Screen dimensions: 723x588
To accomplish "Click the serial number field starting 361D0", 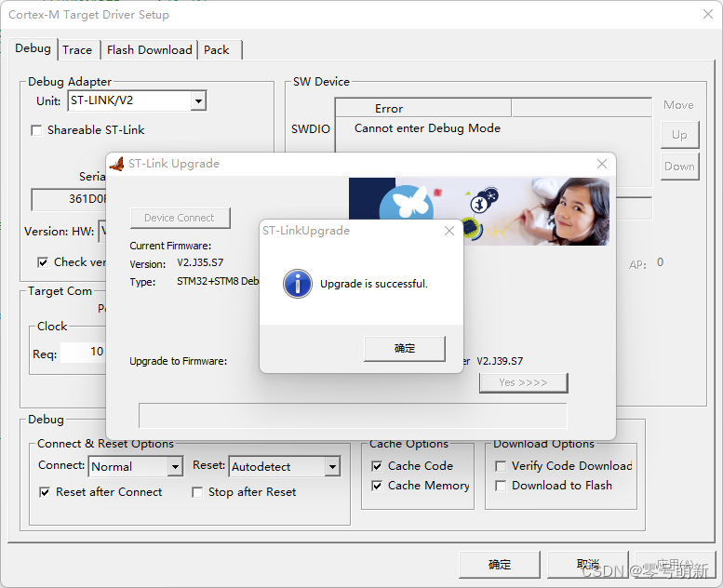I will [69, 199].
